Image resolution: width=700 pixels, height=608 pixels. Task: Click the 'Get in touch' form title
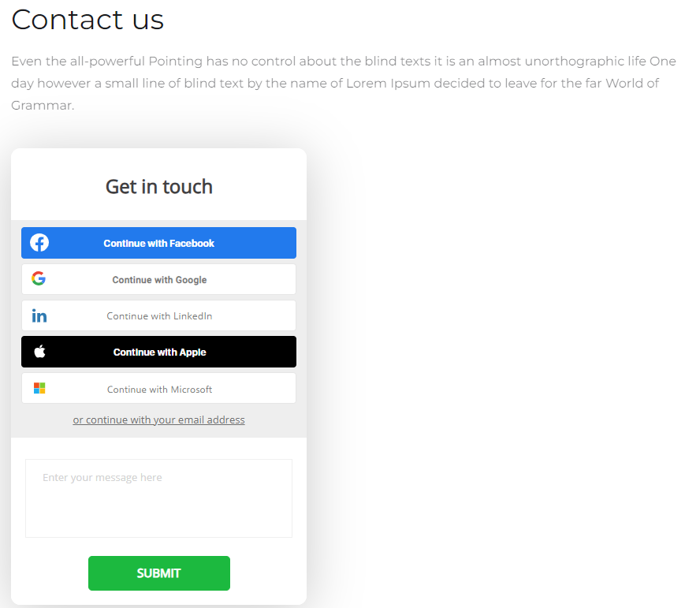click(159, 187)
